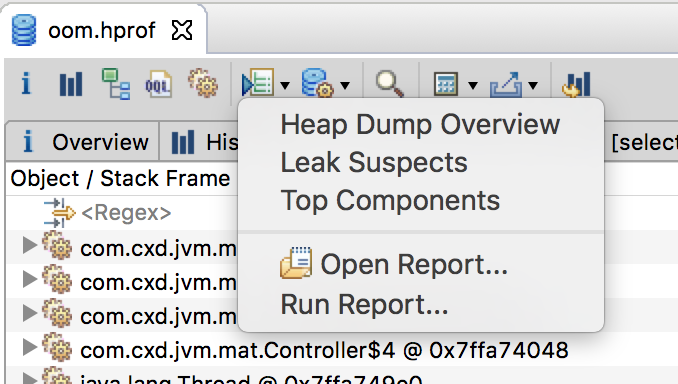Open query browser dropdown arrow

pyautogui.click(x=345, y=86)
